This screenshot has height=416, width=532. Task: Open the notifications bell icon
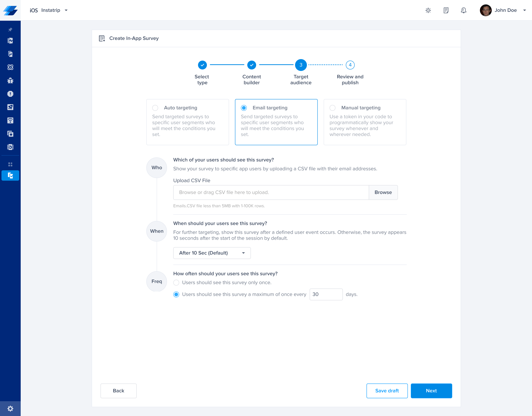[464, 10]
